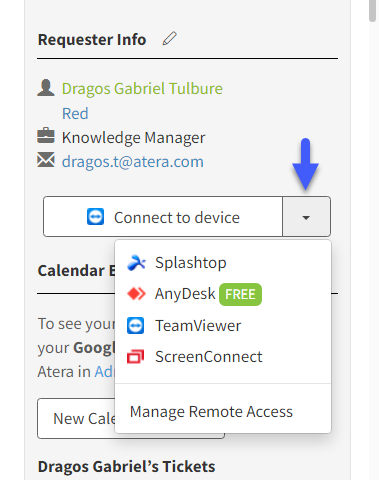
Task: Click the Splashtop logo icon
Action: pyautogui.click(x=136, y=263)
